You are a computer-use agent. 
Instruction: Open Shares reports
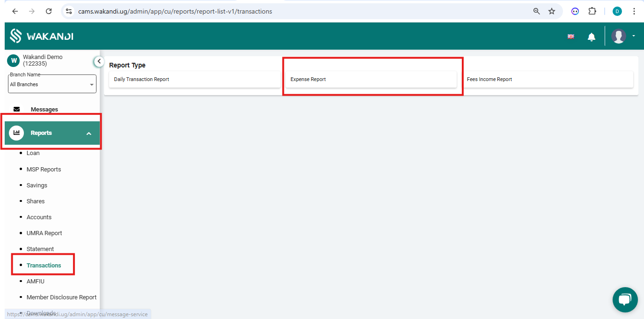tap(36, 201)
